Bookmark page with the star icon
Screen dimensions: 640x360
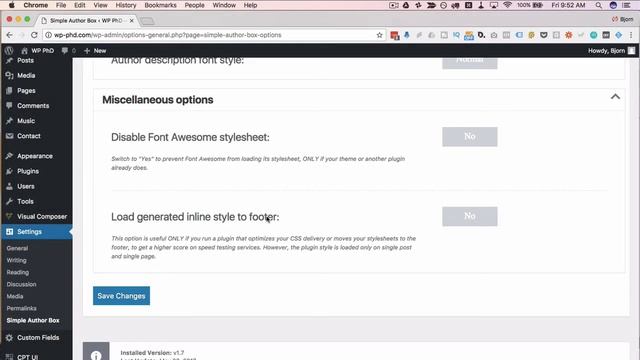tap(380, 35)
